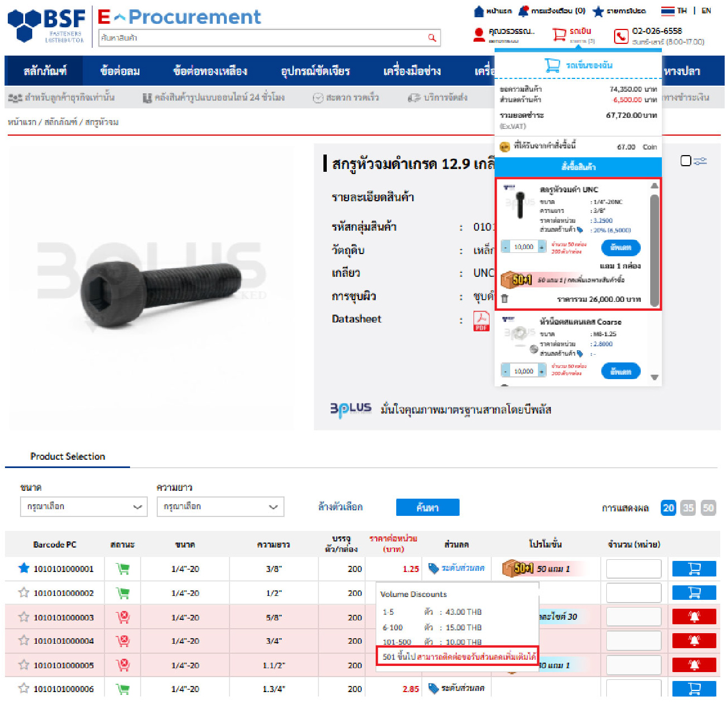Click the BSF E-Procurement logo

click(133, 25)
